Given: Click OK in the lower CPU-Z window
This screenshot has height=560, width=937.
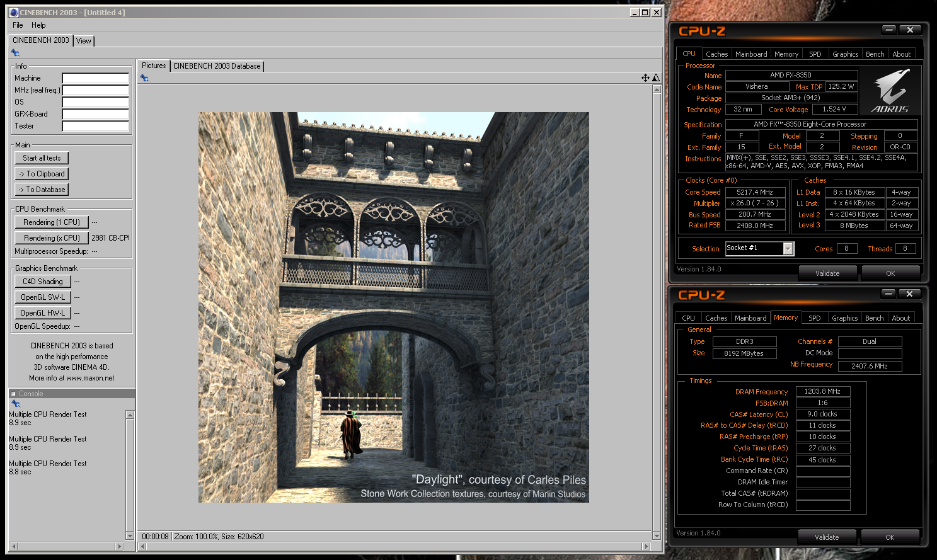Looking at the screenshot, I should point(890,537).
